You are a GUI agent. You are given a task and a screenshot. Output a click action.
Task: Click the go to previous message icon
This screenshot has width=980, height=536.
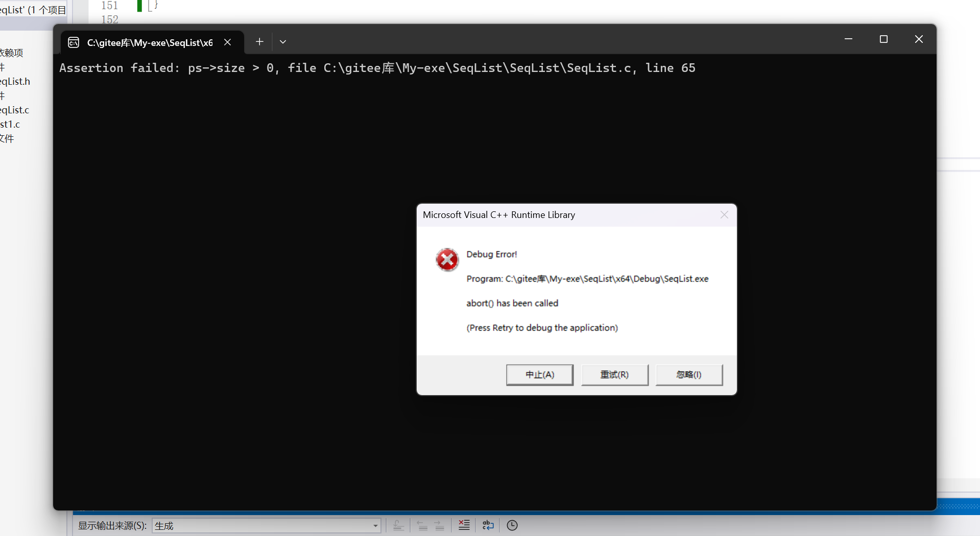(422, 525)
